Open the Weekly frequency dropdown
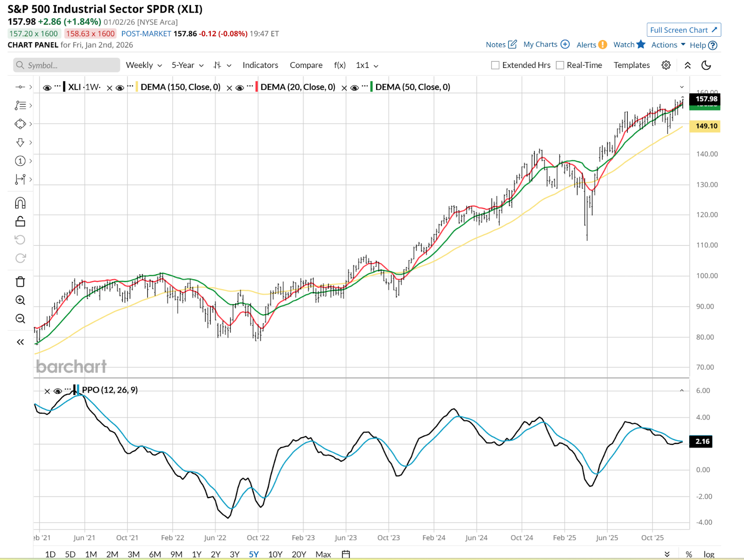The width and height of the screenshot is (744, 560). tap(144, 65)
